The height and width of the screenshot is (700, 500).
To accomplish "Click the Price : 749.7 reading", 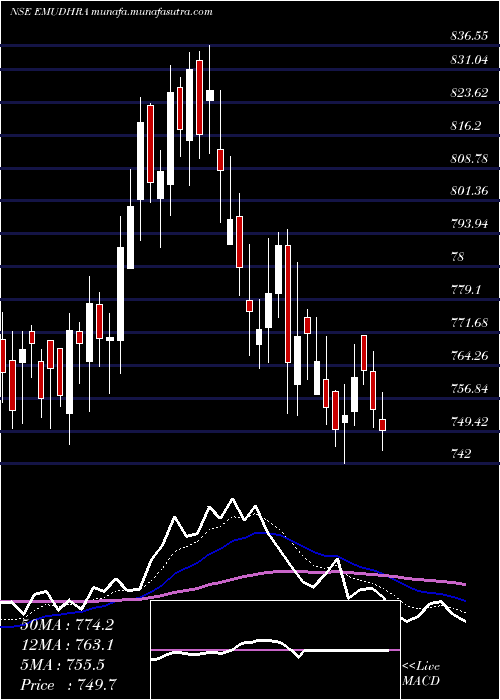I will tap(70, 685).
